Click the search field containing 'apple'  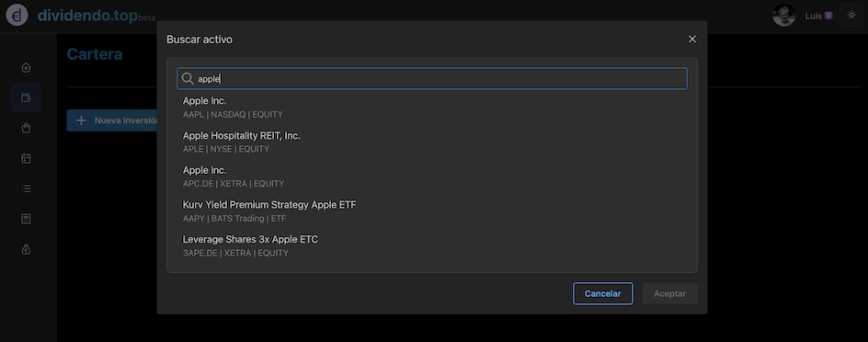[432, 78]
